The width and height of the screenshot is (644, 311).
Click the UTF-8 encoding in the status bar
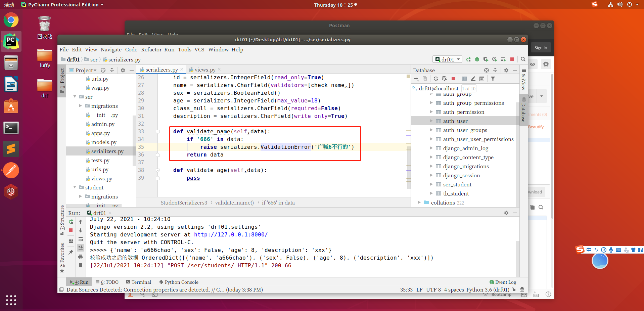[433, 290]
